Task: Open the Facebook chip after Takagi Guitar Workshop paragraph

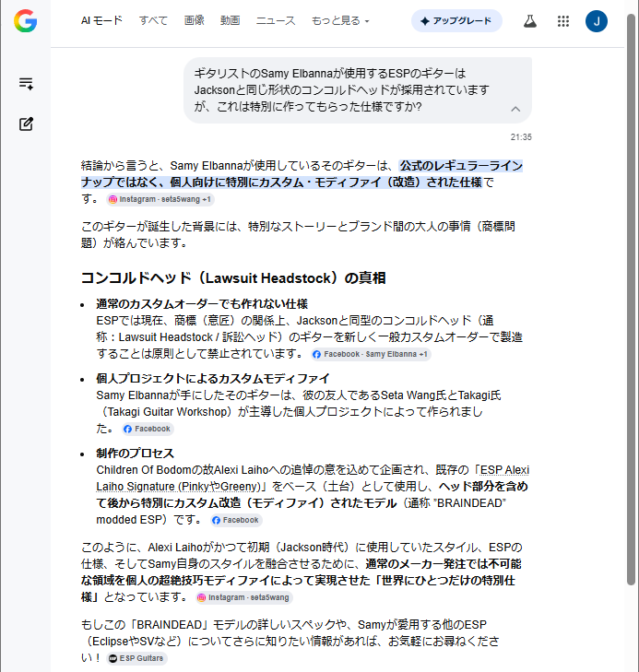Action: 148,429
